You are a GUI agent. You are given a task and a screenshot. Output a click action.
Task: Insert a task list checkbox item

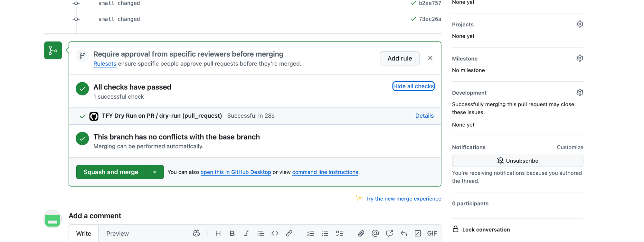(x=339, y=233)
